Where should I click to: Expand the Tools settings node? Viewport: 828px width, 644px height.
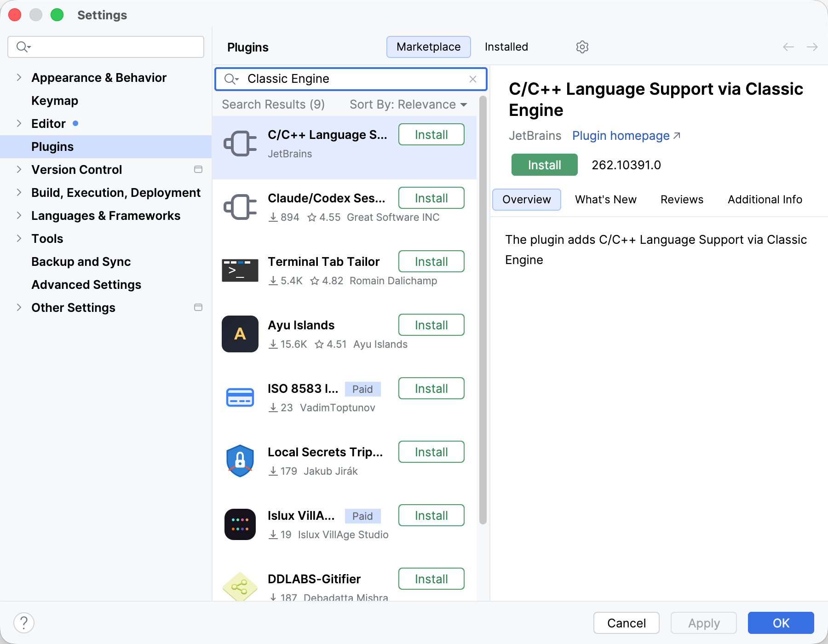coord(19,238)
